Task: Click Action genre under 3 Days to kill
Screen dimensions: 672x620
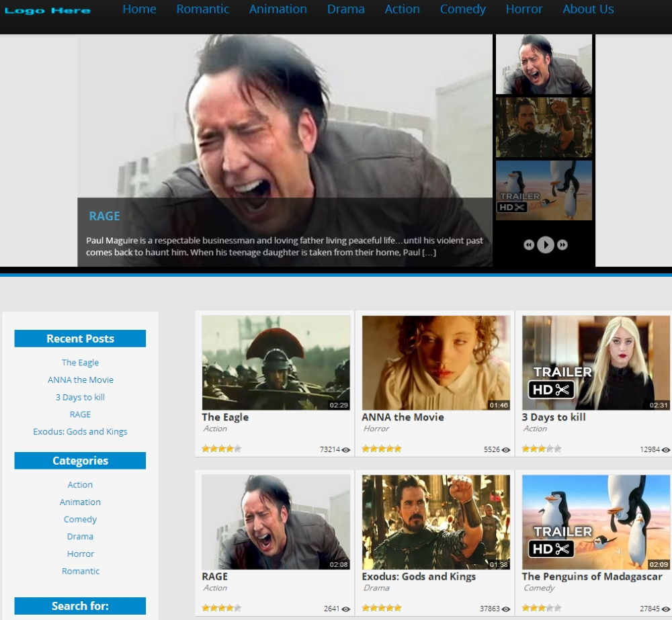Action: (x=536, y=429)
